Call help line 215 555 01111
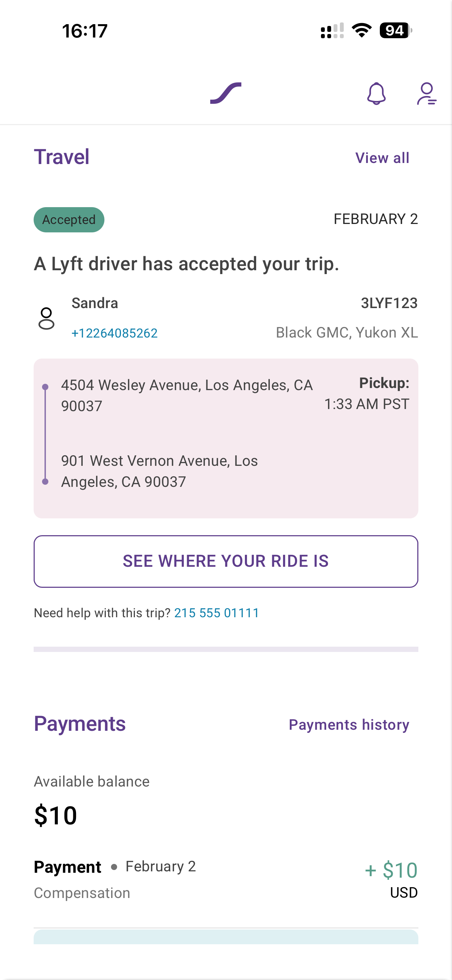The image size is (452, 980). [217, 613]
